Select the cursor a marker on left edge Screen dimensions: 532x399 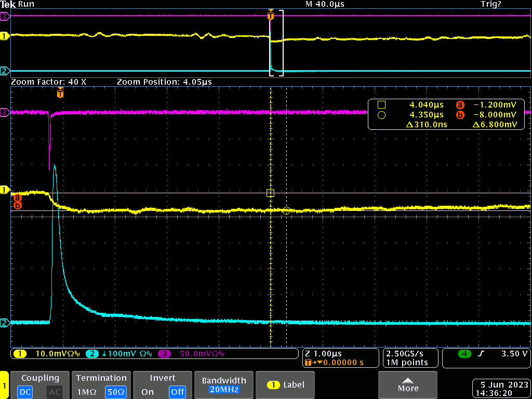[x=17, y=197]
